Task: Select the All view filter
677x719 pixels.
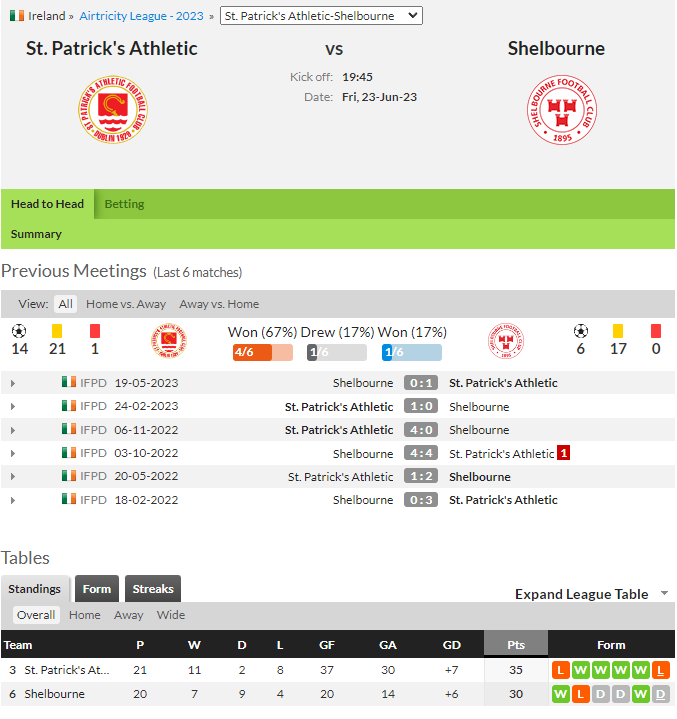Action: click(x=65, y=304)
